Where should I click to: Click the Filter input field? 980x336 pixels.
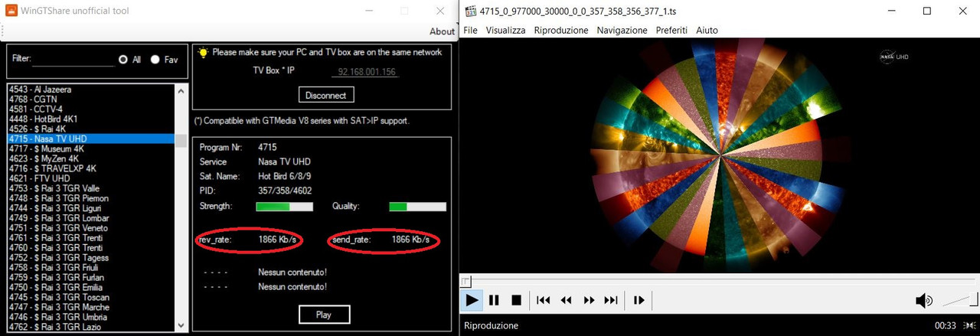point(73,59)
